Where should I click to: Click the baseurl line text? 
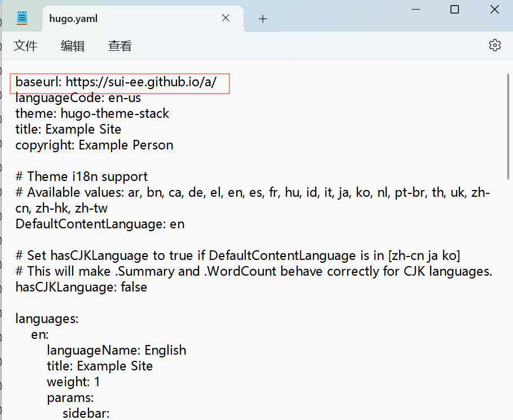click(x=116, y=82)
